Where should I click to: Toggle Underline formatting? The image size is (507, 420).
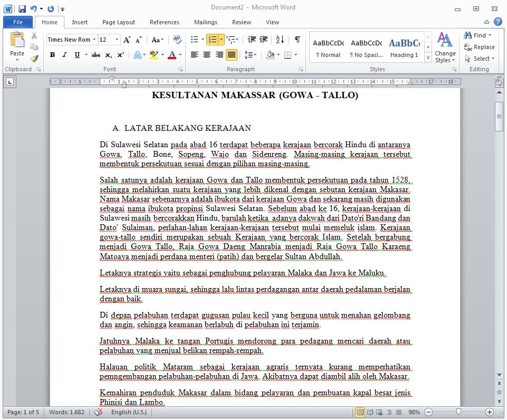click(x=77, y=55)
